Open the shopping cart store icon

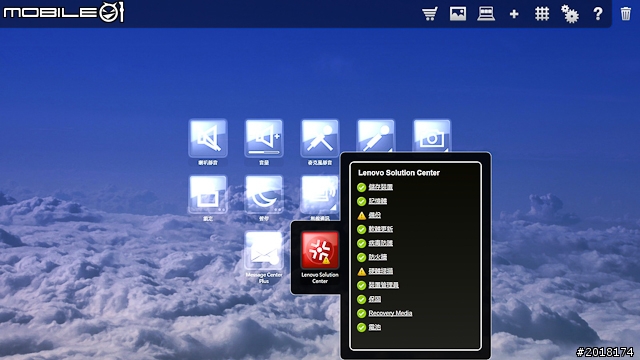click(x=430, y=14)
